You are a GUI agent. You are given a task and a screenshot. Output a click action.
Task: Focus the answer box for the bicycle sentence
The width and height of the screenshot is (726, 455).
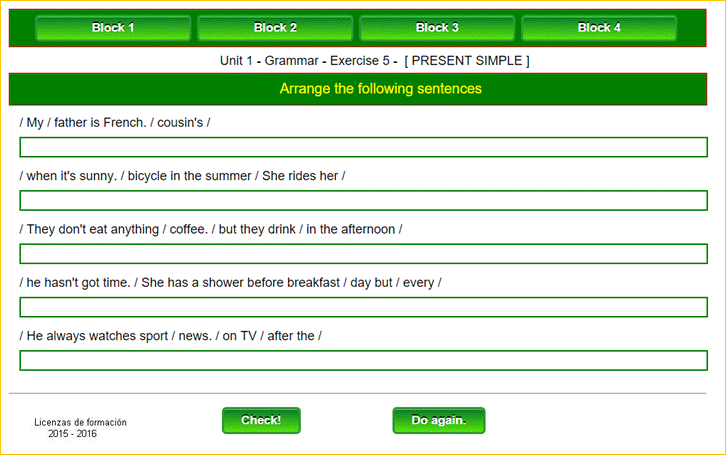[x=363, y=200]
